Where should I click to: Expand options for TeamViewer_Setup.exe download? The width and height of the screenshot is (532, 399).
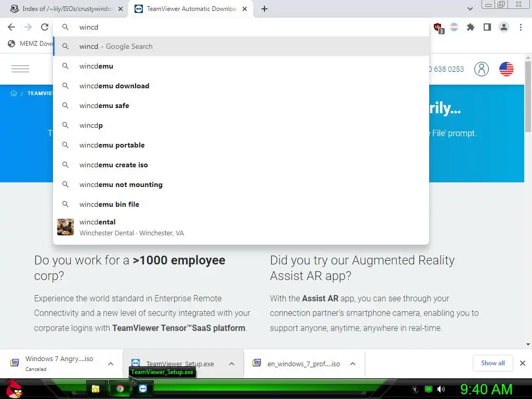click(x=232, y=364)
